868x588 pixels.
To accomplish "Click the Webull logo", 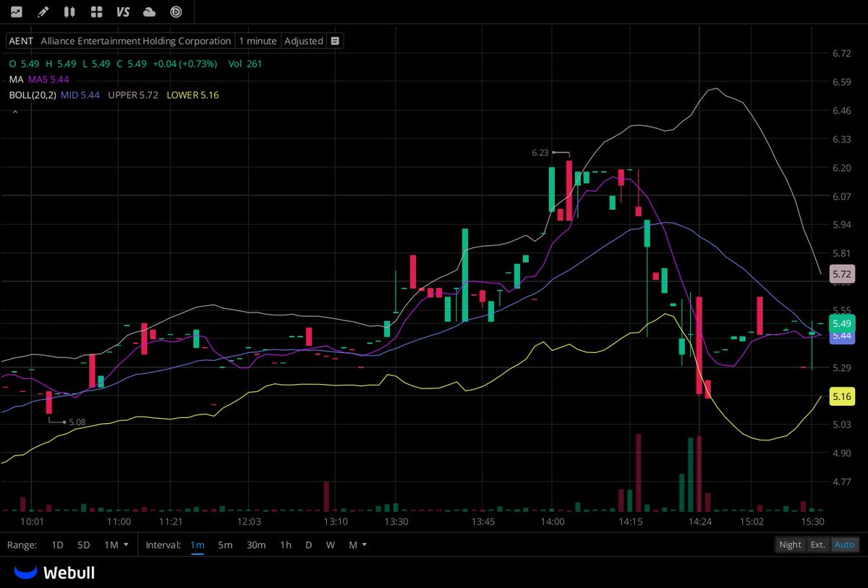I will point(54,573).
